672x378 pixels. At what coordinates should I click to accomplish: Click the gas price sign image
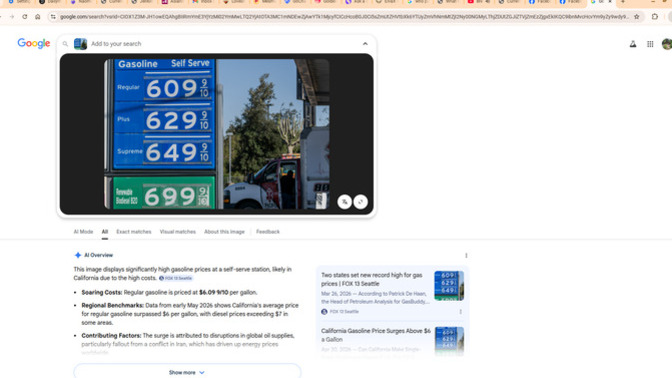217,134
